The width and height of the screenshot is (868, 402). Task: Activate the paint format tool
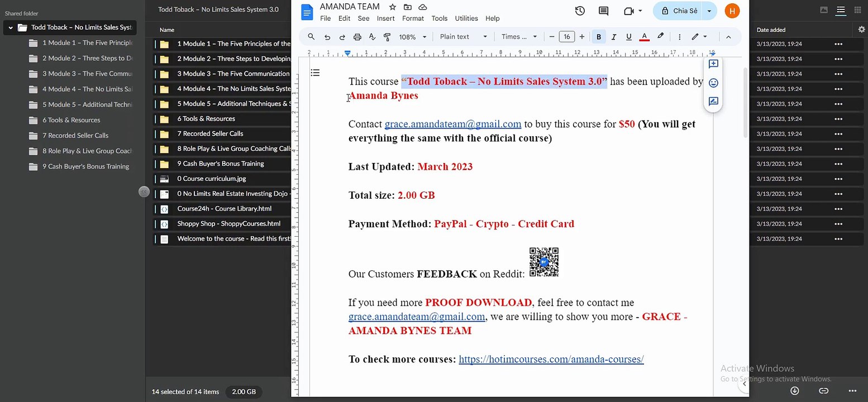[x=387, y=37]
